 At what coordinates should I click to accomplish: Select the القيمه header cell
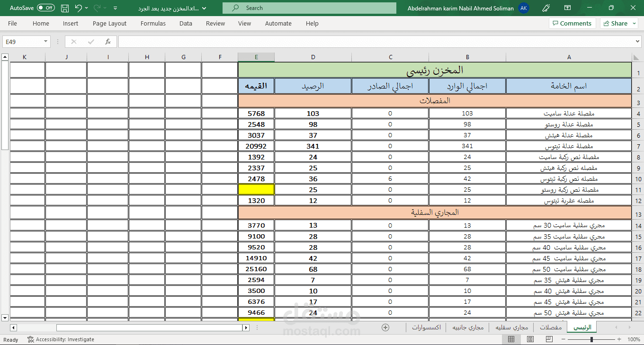pyautogui.click(x=256, y=86)
